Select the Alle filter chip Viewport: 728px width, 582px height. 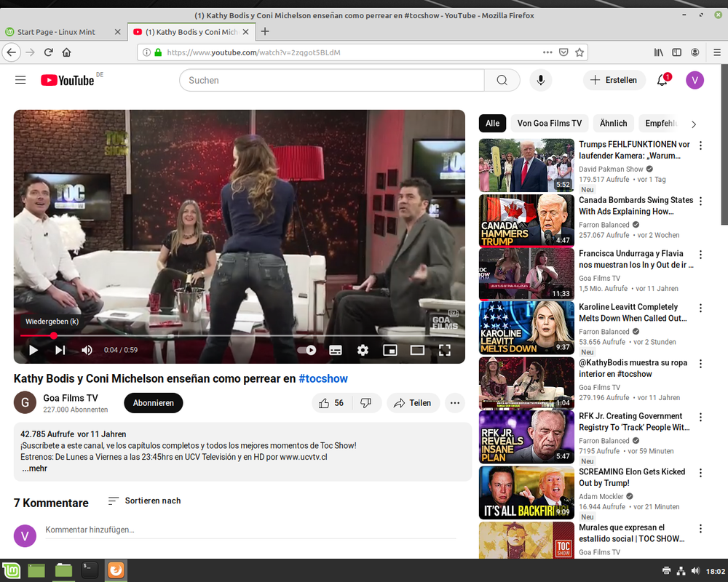coord(492,124)
